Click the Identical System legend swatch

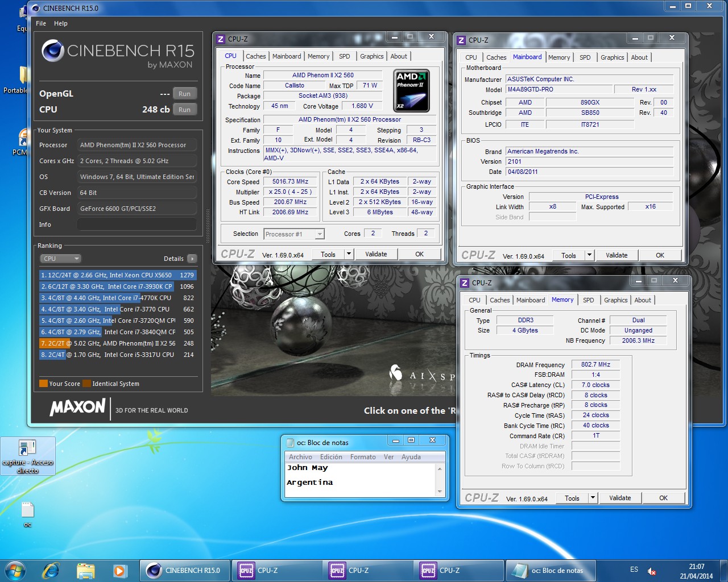[x=87, y=383]
